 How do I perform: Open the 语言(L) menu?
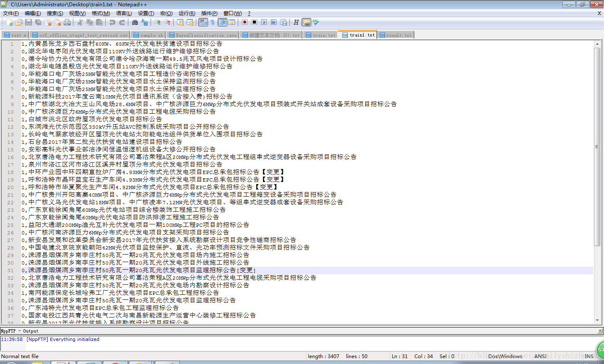point(124,13)
